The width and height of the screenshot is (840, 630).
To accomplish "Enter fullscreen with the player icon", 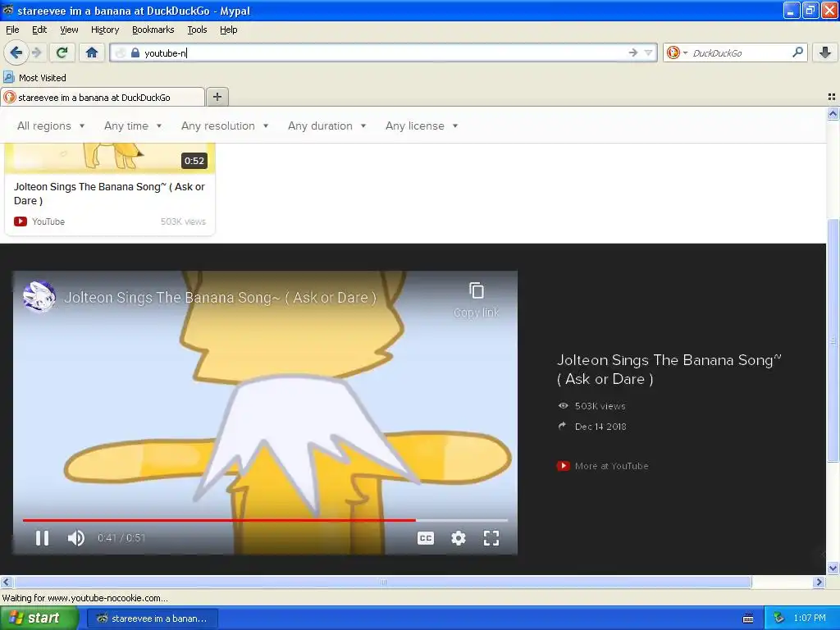I will coord(491,538).
